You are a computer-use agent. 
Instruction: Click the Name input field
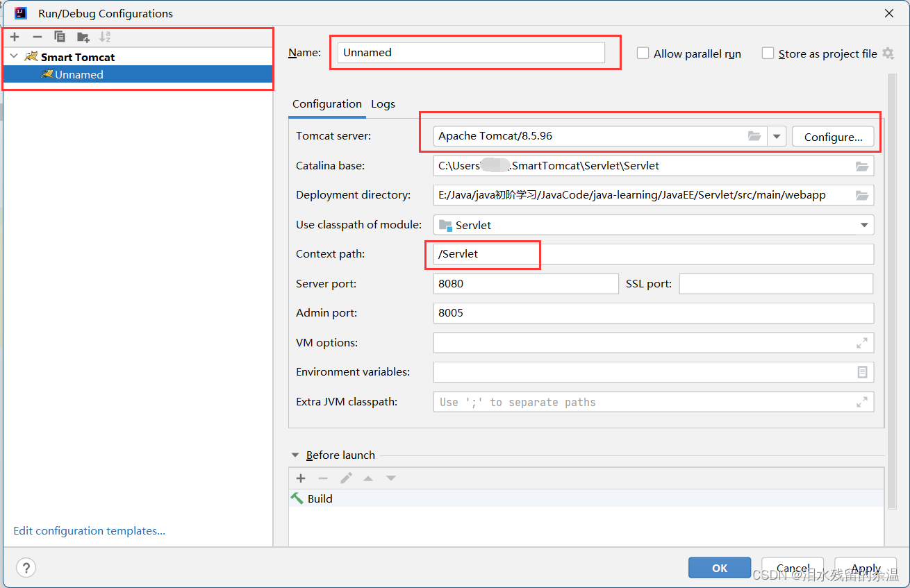tap(472, 53)
